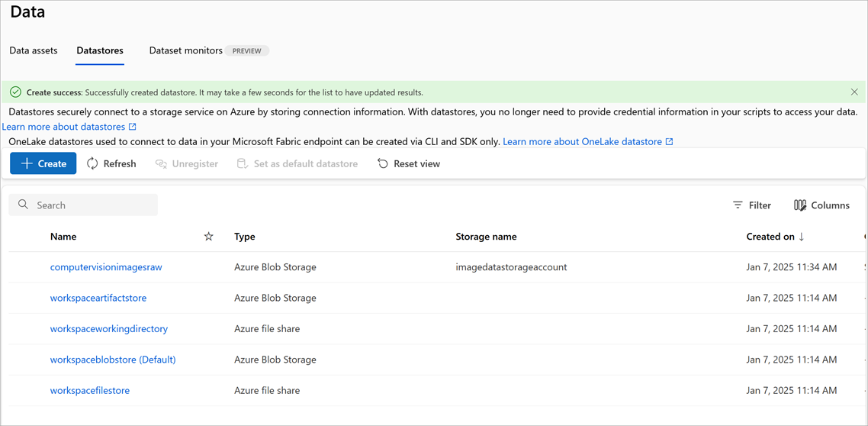The width and height of the screenshot is (868, 426).
Task: Click imagedatastorageaccount storage name cell
Action: point(511,267)
